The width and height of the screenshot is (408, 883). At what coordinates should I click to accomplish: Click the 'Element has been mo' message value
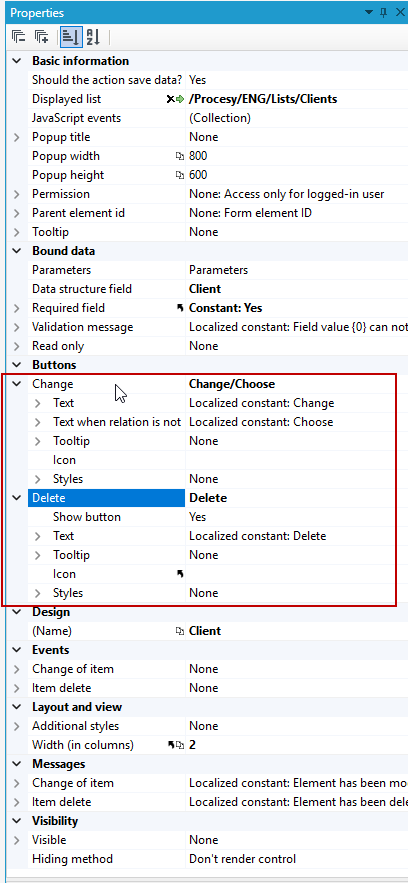298,783
